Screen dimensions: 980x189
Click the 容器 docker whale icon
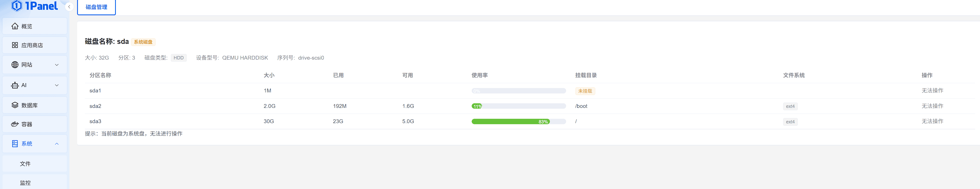[15, 124]
